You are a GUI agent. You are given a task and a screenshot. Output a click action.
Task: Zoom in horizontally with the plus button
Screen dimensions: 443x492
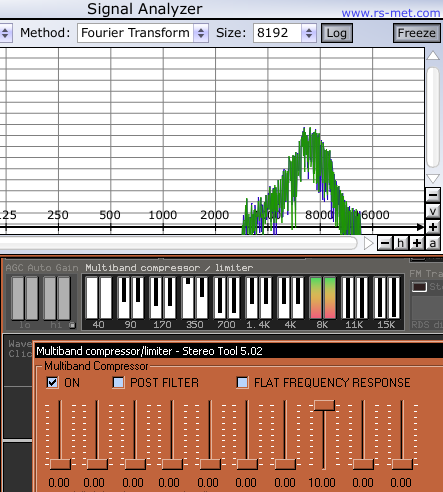pyautogui.click(x=417, y=243)
